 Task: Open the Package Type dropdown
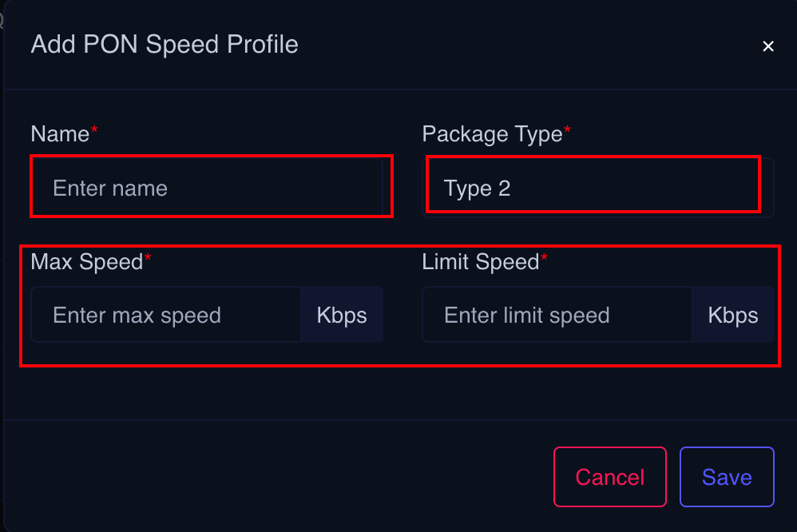(x=597, y=188)
